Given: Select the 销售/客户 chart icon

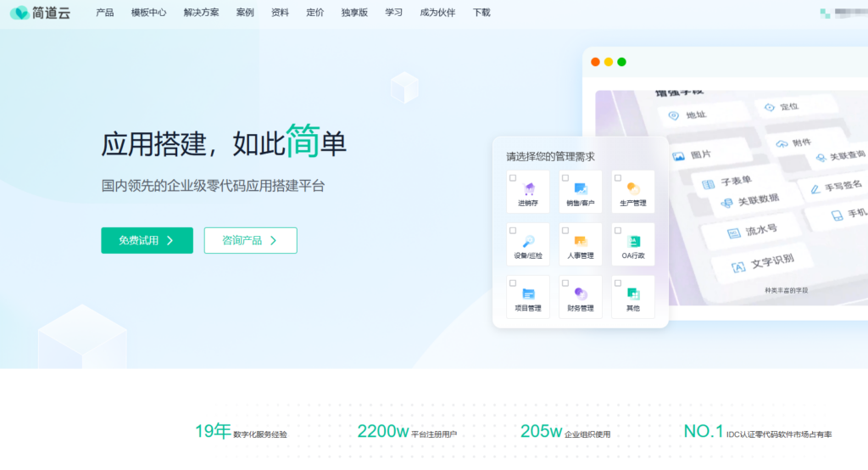Looking at the screenshot, I should (x=580, y=188).
